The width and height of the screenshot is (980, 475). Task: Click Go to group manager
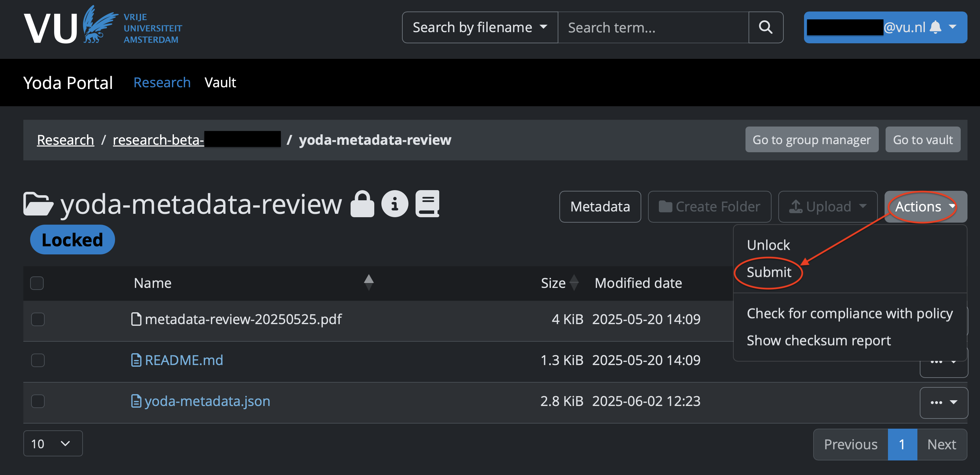[812, 140]
